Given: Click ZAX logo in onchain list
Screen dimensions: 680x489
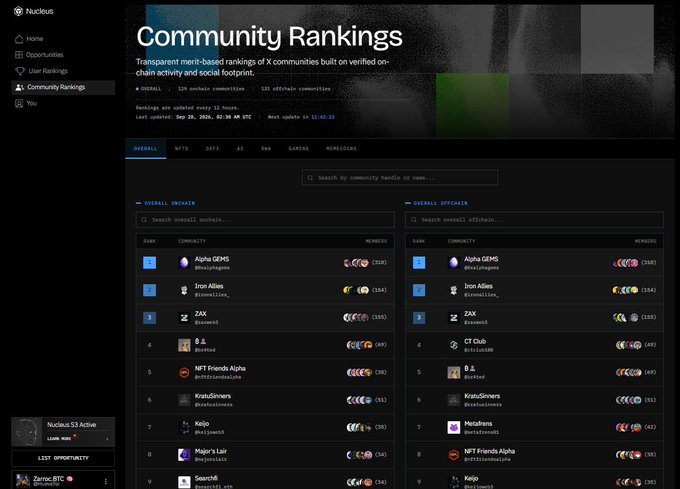Looking at the screenshot, I should coord(184,318).
